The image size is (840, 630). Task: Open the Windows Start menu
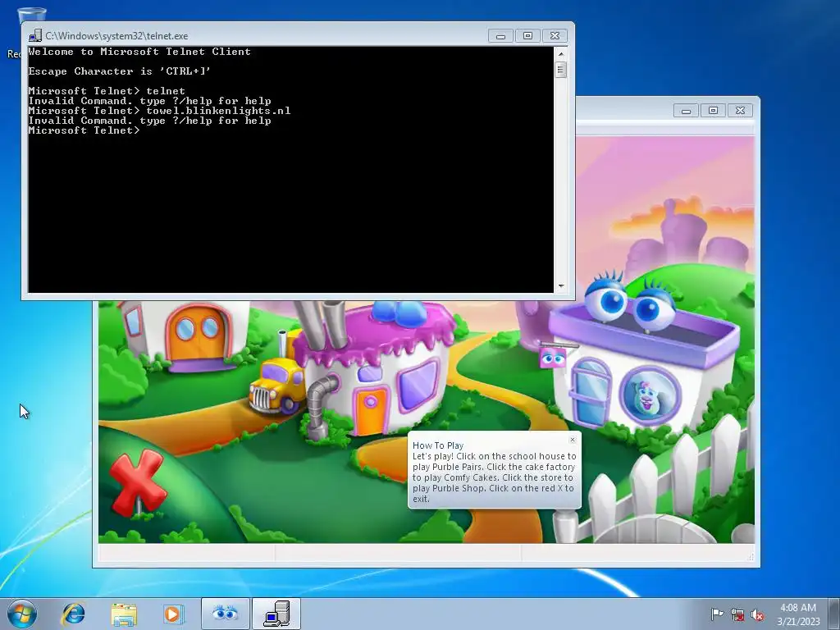(22, 614)
